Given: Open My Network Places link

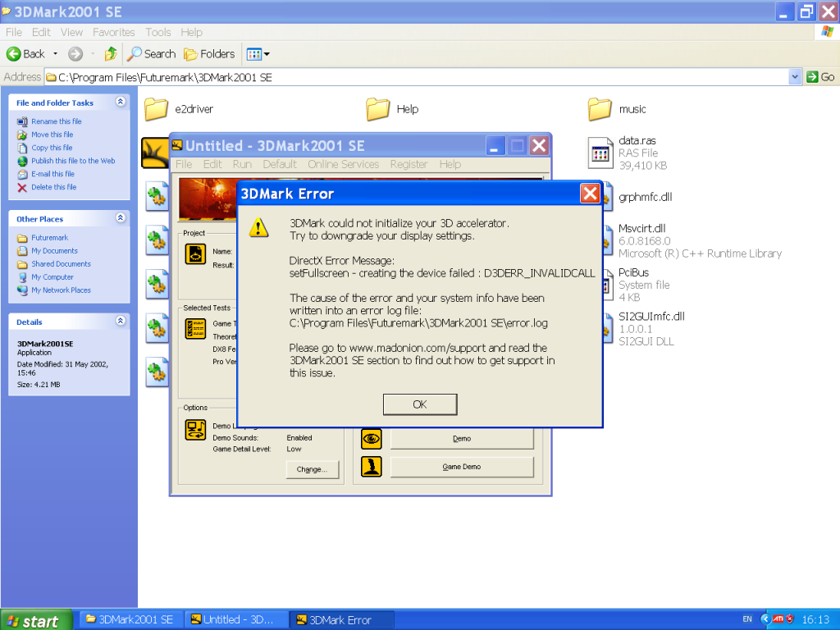Looking at the screenshot, I should coord(61,290).
